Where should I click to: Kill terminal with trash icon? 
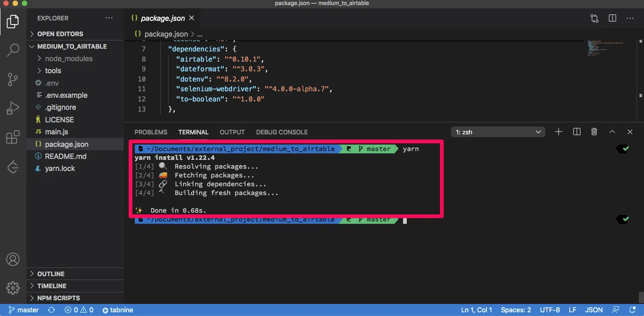(594, 132)
